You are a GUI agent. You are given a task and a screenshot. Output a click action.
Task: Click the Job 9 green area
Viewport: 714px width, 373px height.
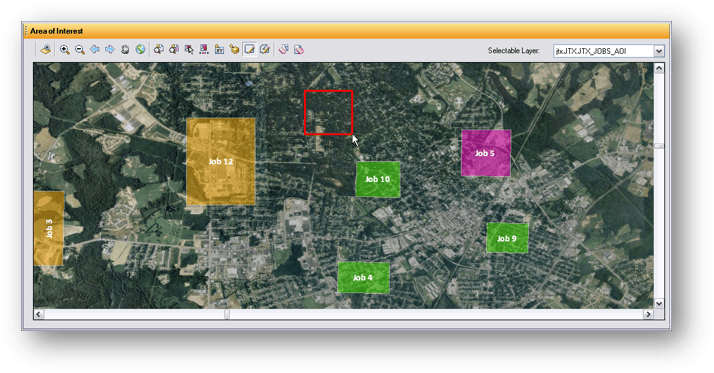pyautogui.click(x=507, y=238)
